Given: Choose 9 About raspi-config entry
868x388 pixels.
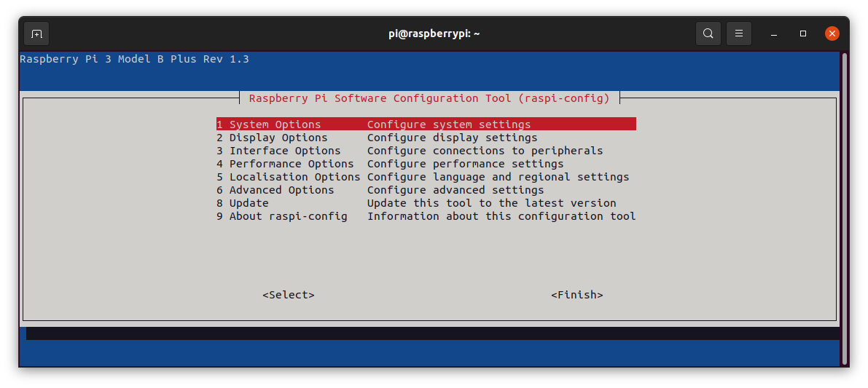Looking at the screenshot, I should pyautogui.click(x=426, y=216).
